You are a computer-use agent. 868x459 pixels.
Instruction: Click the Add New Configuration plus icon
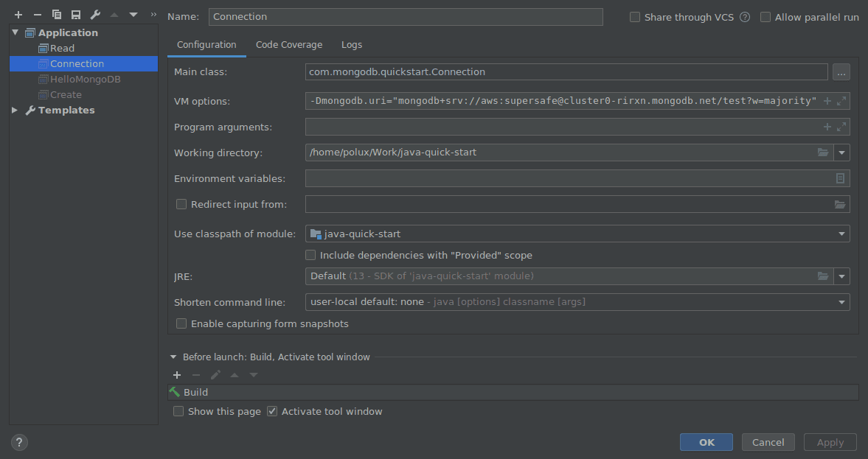click(18, 15)
